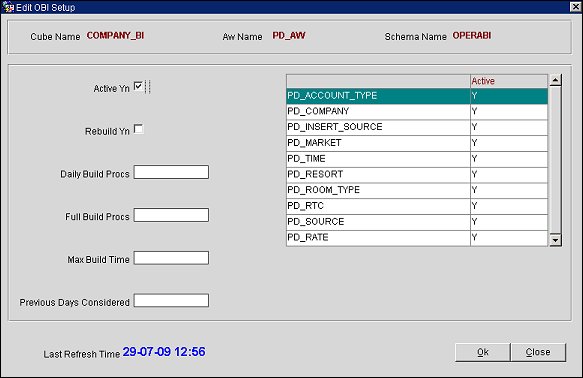
Task: Select the PD_ACCOUNT_TYPE row
Action: (x=417, y=96)
